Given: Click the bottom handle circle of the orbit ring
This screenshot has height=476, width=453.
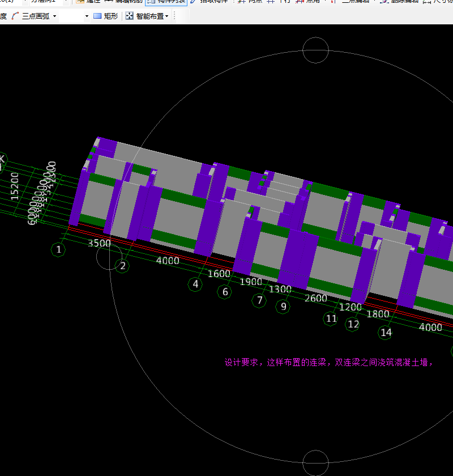Looking at the screenshot, I should (315, 463).
